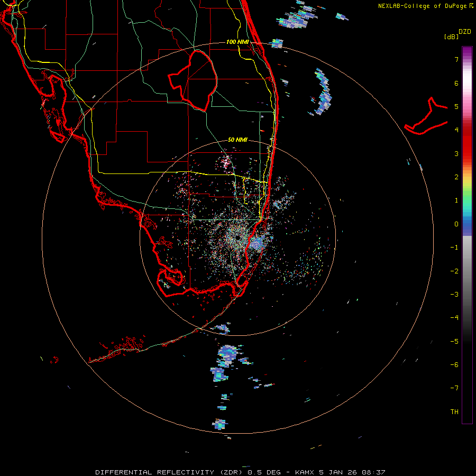This screenshot has width=476, height=476.
Task: Click the [dB] units label
Action: (x=451, y=36)
